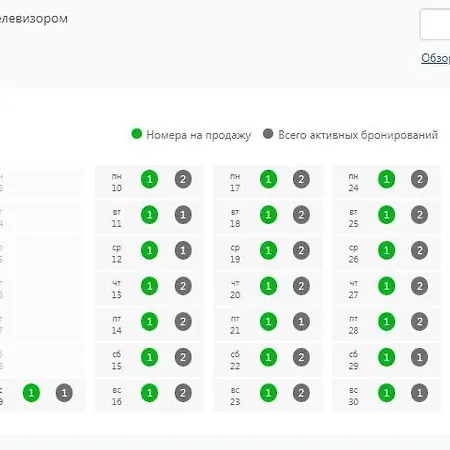Screen dimensions: 450x450
Task: Click the empty input box at top right
Action: [x=435, y=25]
